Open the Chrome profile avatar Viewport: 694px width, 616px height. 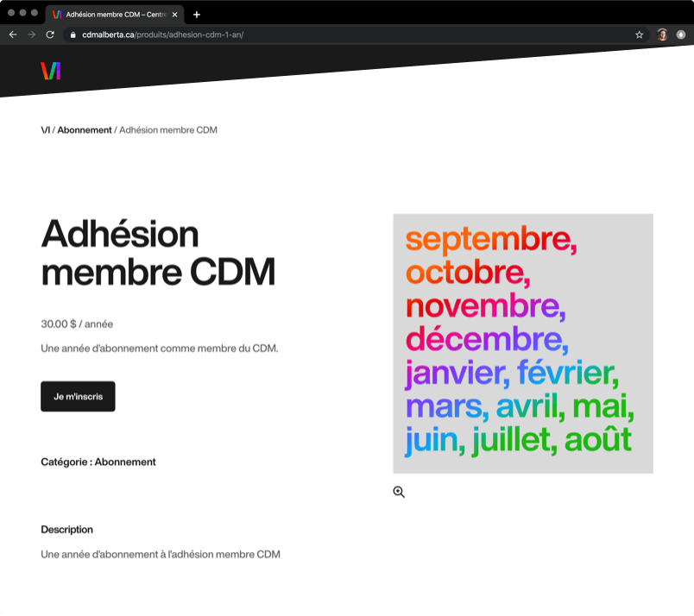[x=662, y=35]
